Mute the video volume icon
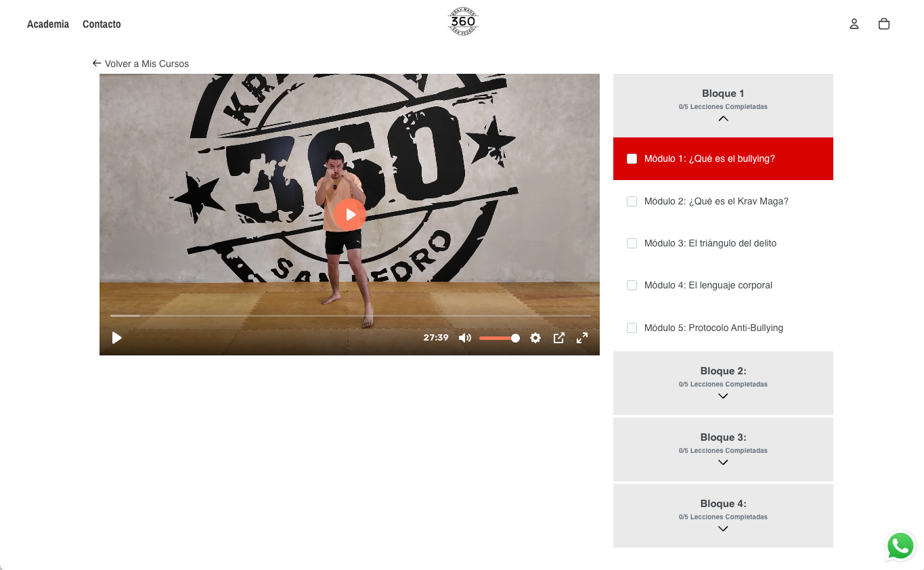The image size is (924, 570). 465,338
